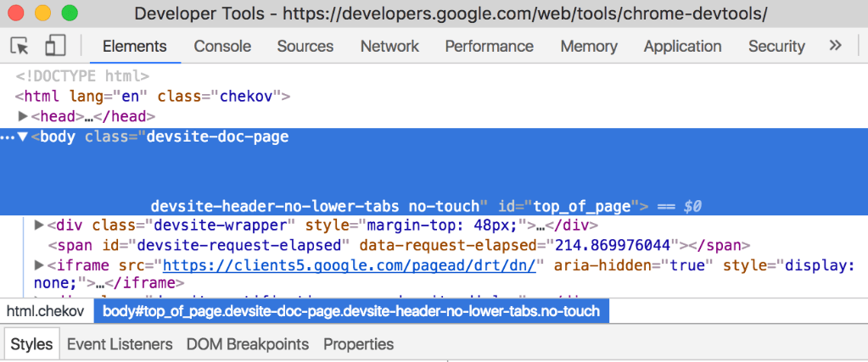Screen dimensions: 868x362
Task: Click the green maximize window button
Action: point(70,14)
